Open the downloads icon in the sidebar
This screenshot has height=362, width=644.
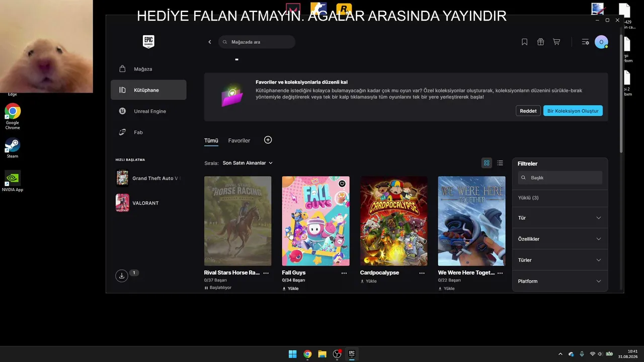pyautogui.click(x=121, y=275)
